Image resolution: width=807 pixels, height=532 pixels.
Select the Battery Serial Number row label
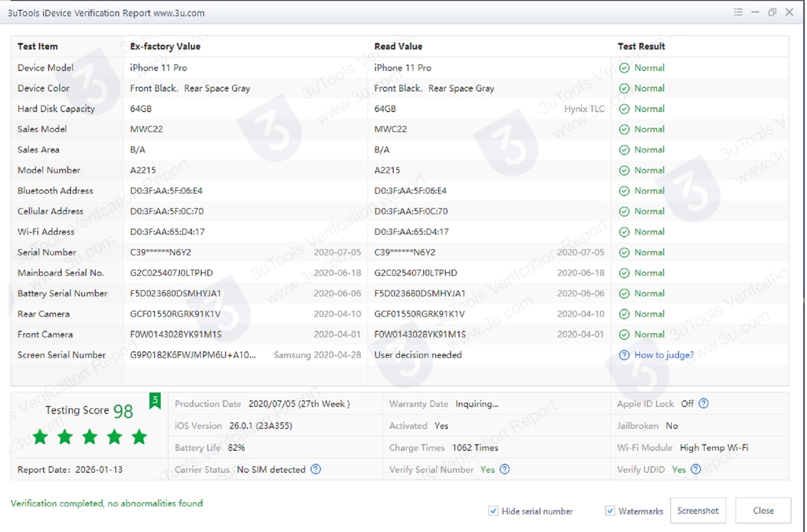[x=63, y=294]
